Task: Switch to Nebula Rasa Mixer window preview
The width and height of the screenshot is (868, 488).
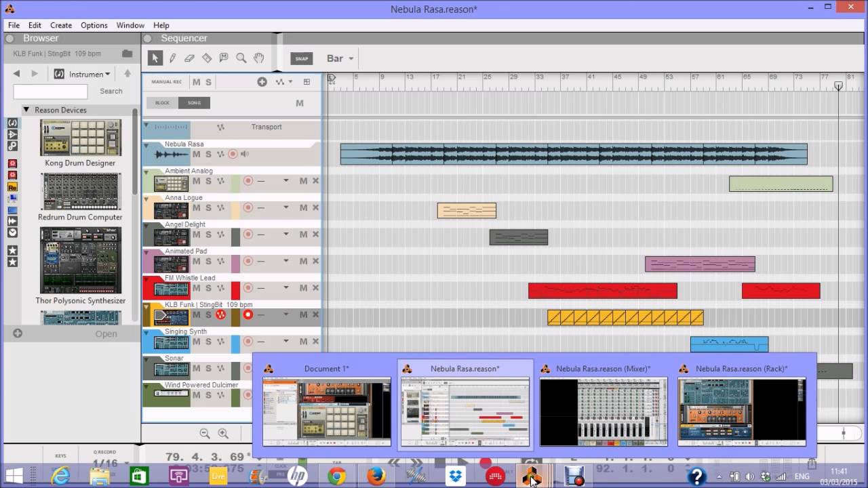Action: (604, 404)
